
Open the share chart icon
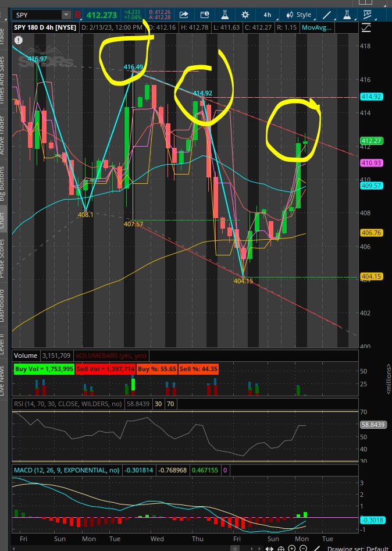pyautogui.click(x=184, y=15)
